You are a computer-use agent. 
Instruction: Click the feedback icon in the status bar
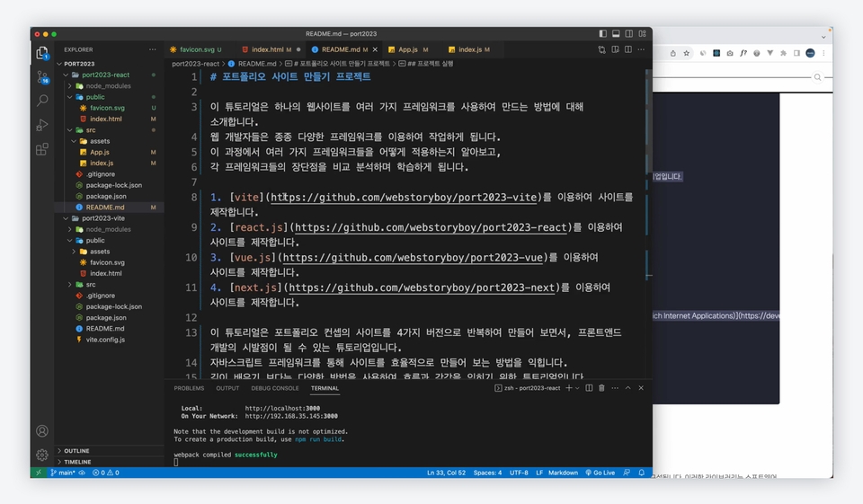(627, 473)
